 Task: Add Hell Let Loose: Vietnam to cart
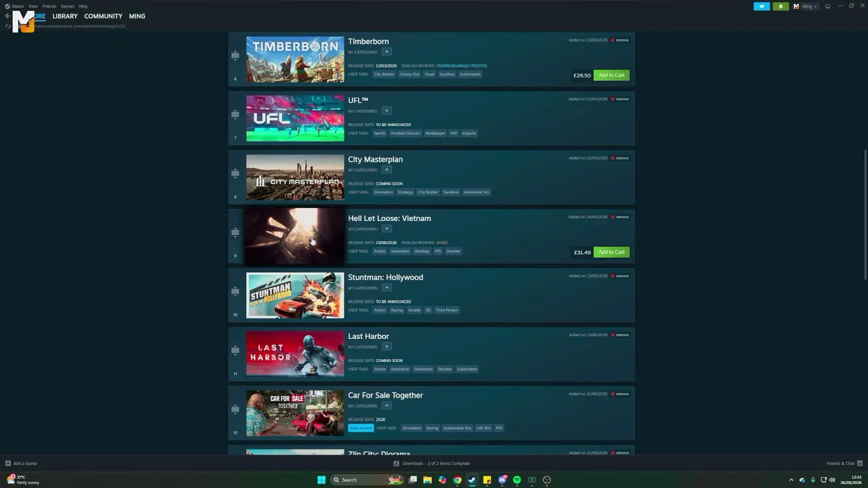pos(612,252)
